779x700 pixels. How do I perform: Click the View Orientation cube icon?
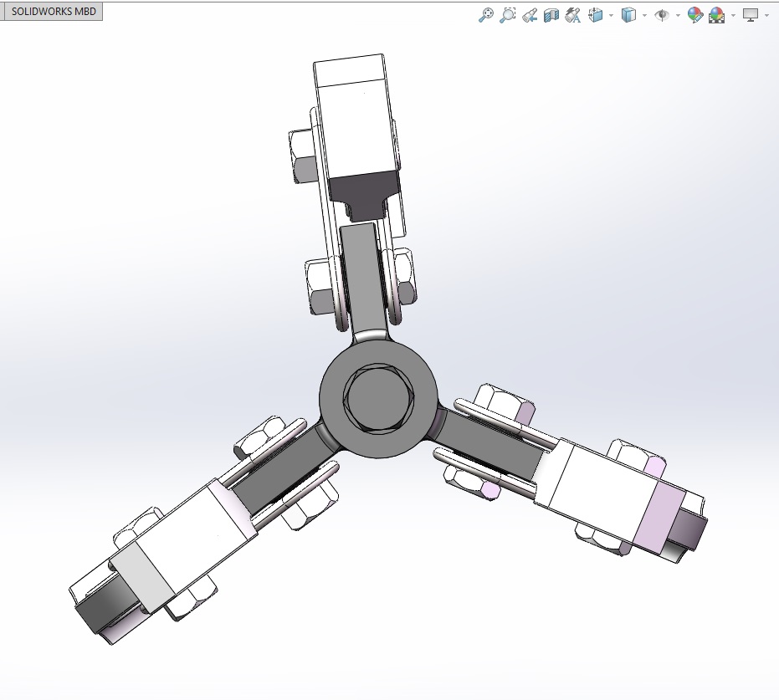(595, 15)
